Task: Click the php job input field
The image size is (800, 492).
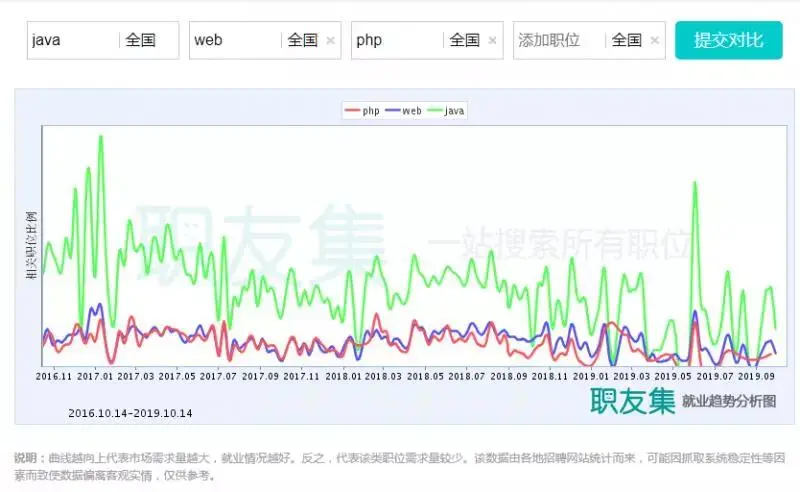Action: (x=397, y=40)
